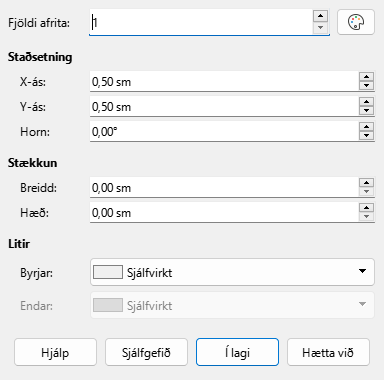Viewport: 384px width, 380px height.
Task: Decrease the Hæð value
Action: point(366,217)
